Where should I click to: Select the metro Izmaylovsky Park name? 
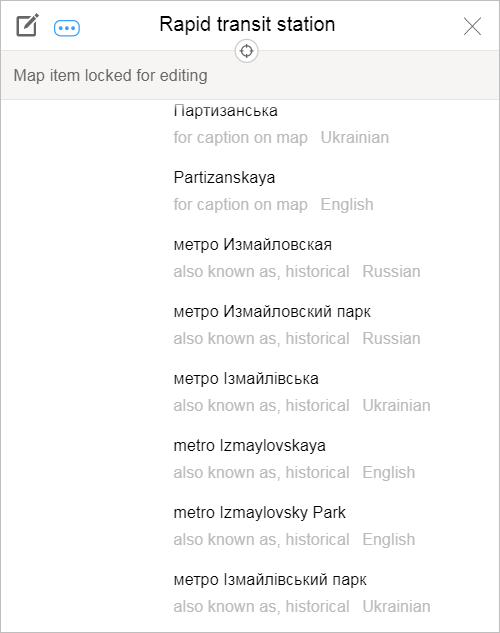(x=259, y=513)
